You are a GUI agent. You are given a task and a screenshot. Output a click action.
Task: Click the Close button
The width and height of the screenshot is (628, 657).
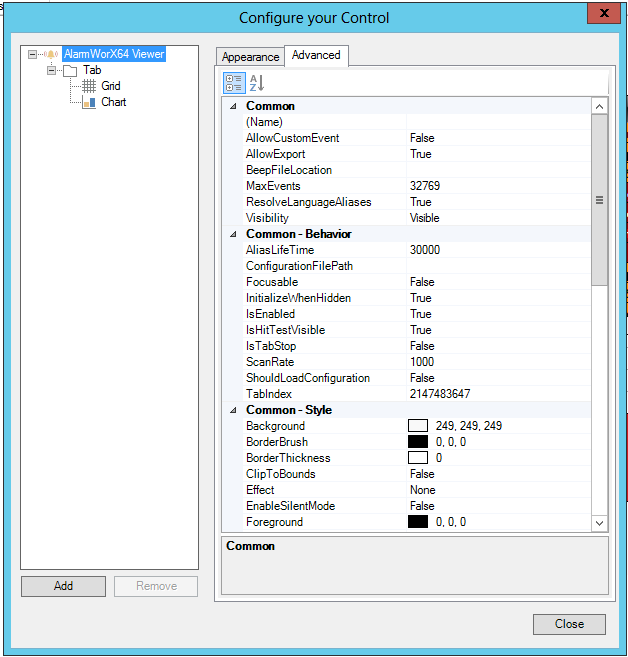point(569,624)
